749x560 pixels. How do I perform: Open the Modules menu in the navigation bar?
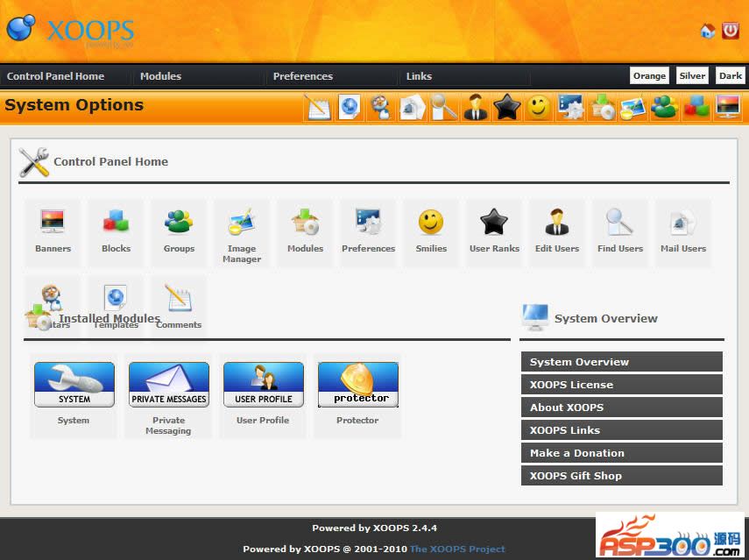pos(160,76)
